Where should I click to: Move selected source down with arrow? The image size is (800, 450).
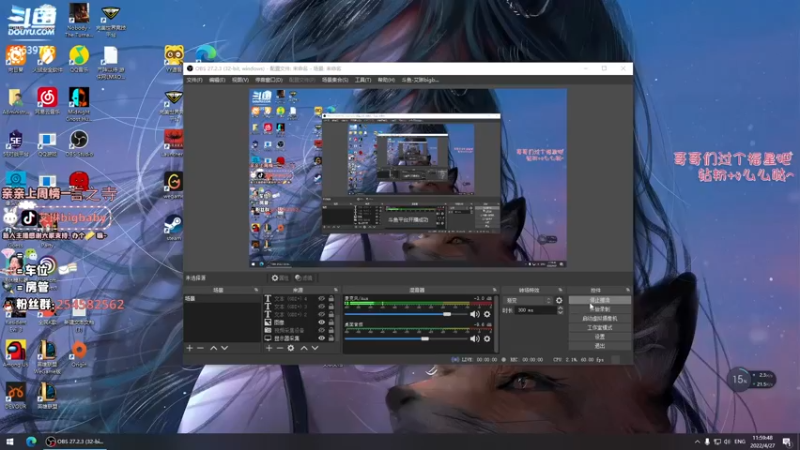(x=315, y=348)
